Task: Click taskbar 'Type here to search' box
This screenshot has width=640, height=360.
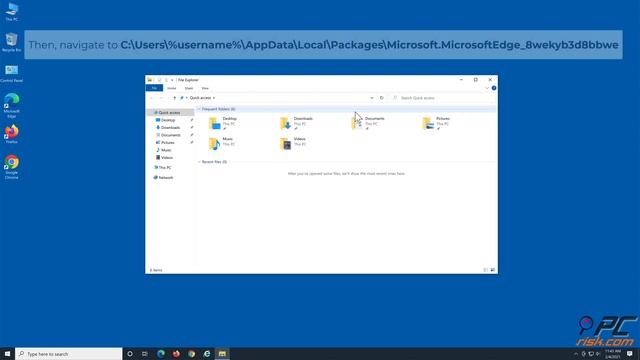Action: pyautogui.click(x=69, y=354)
